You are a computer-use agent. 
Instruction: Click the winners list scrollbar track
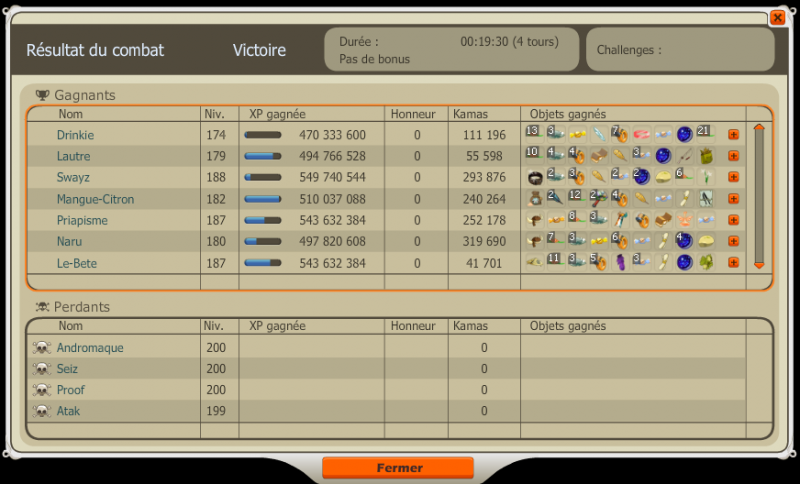(759, 196)
